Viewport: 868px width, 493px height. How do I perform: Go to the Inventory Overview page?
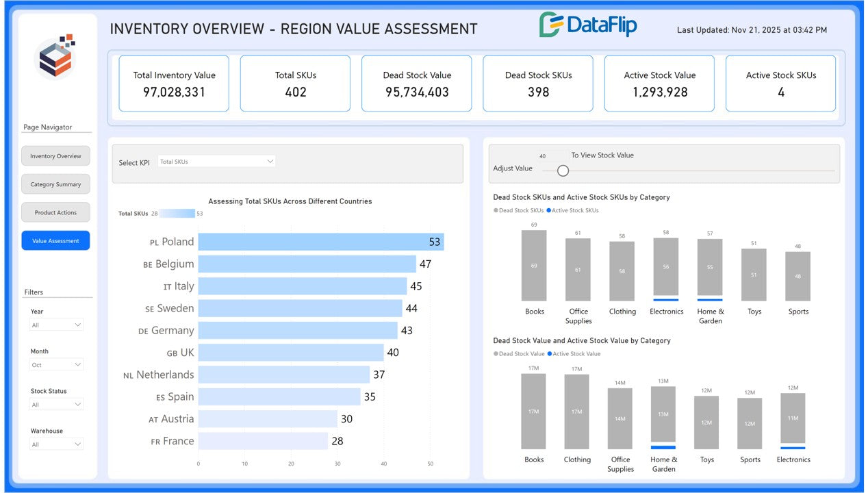click(x=55, y=156)
